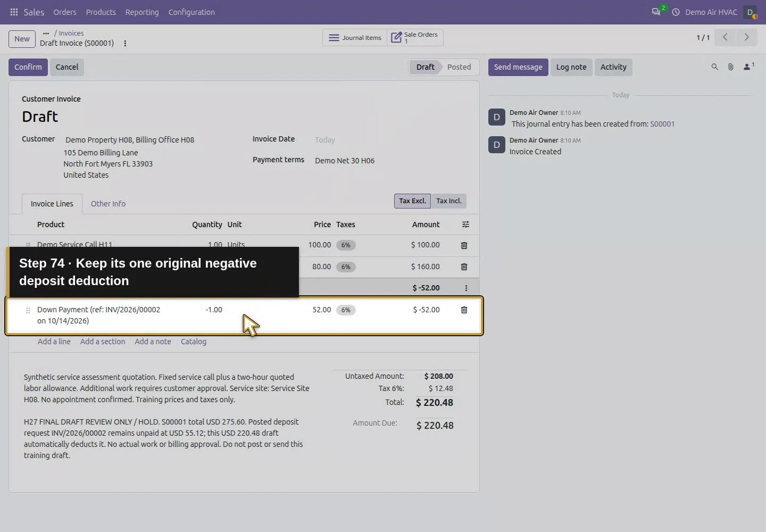Switch to the Other Info tab

pos(108,204)
